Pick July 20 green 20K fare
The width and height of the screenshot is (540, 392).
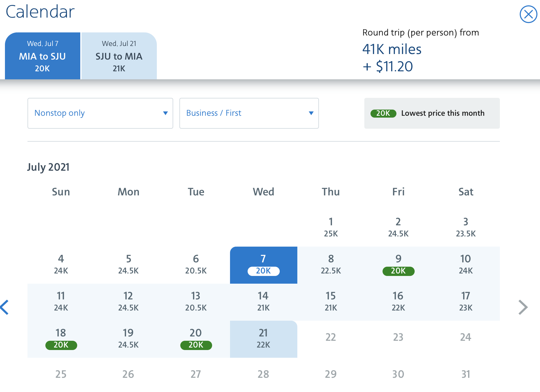coord(196,339)
